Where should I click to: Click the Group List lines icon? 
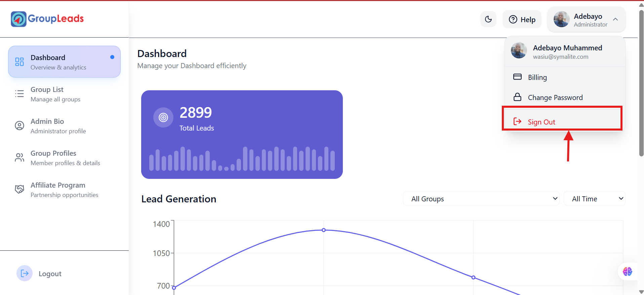19,94
